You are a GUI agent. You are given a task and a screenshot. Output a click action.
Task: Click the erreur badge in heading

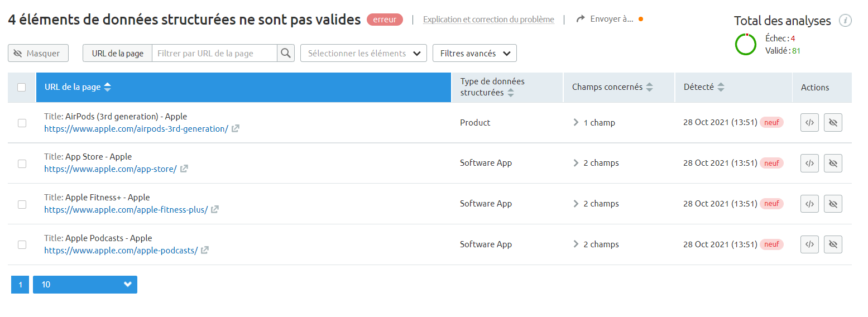coord(385,20)
